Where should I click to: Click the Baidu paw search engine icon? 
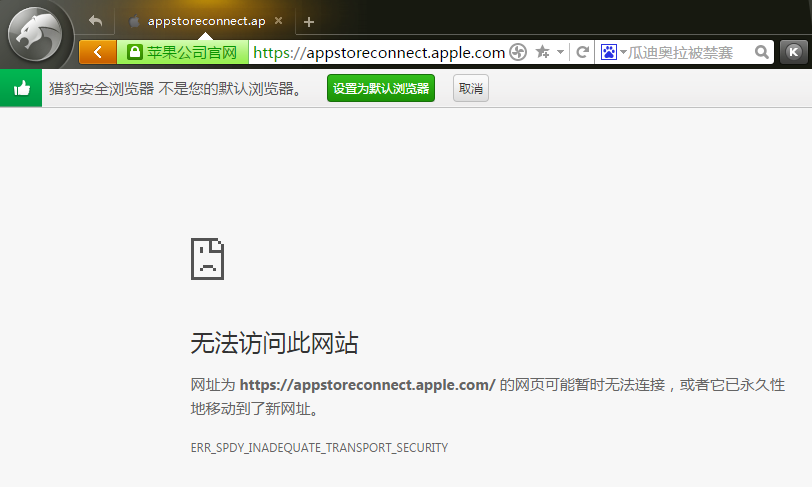(608, 52)
